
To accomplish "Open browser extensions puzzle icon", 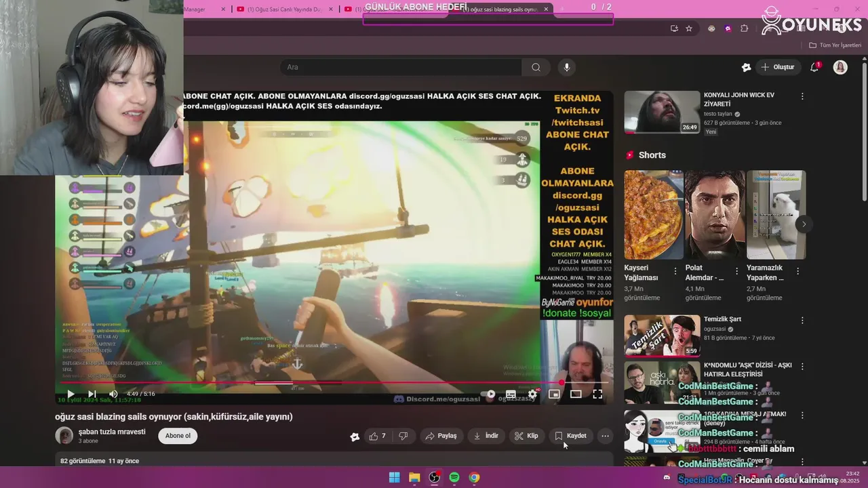I will tap(744, 28).
